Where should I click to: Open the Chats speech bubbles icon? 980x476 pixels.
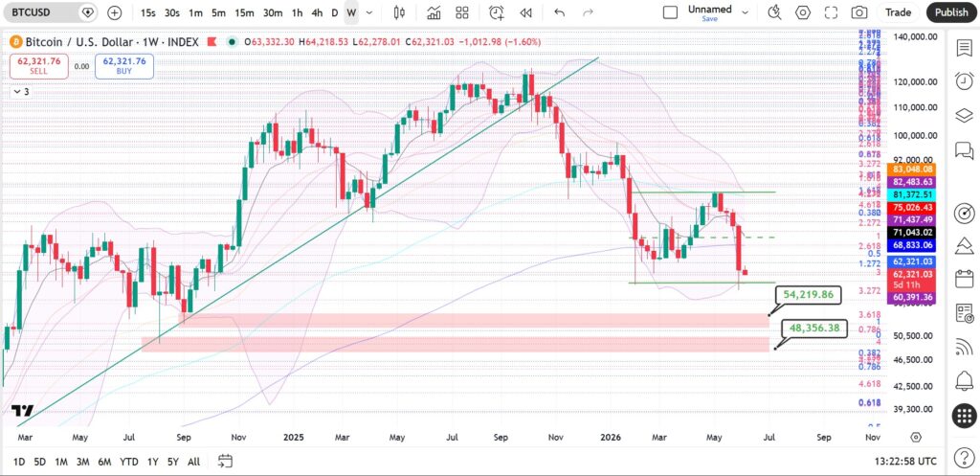click(x=964, y=150)
